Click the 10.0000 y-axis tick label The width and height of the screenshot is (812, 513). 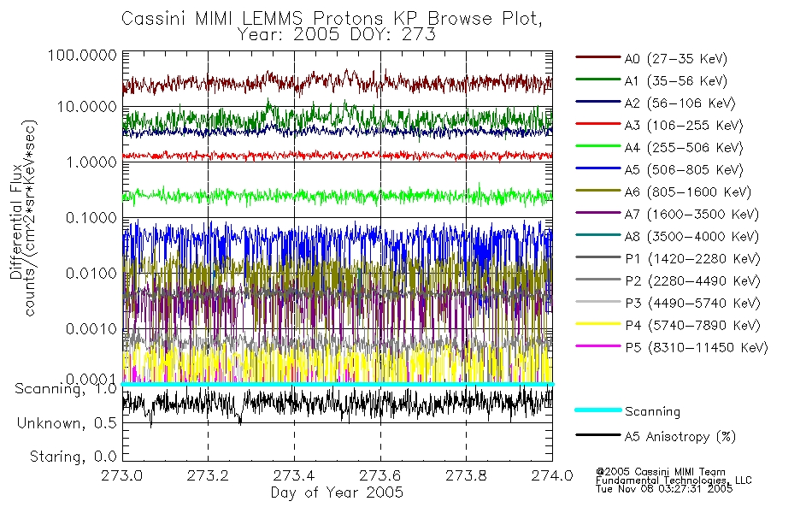pos(86,107)
